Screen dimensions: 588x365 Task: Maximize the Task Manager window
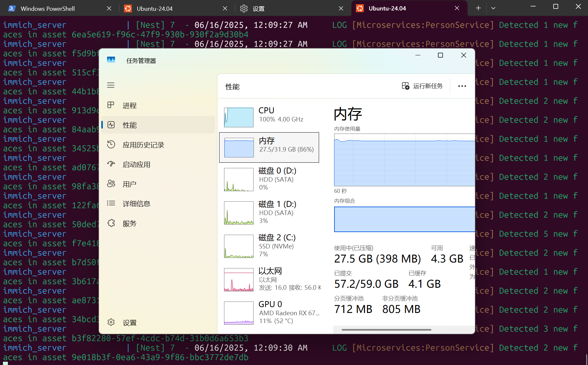tap(441, 55)
